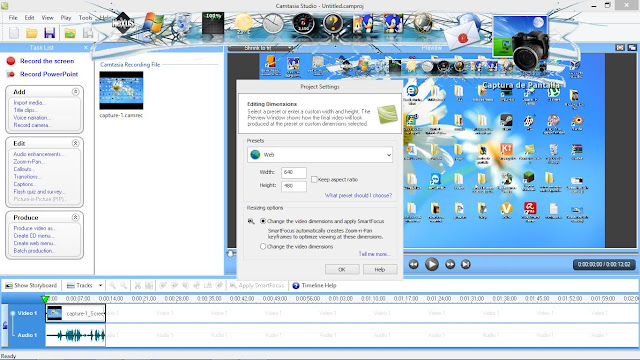Screen dimensions: 640x360
Task: Click the Height input field
Action: 293,186
